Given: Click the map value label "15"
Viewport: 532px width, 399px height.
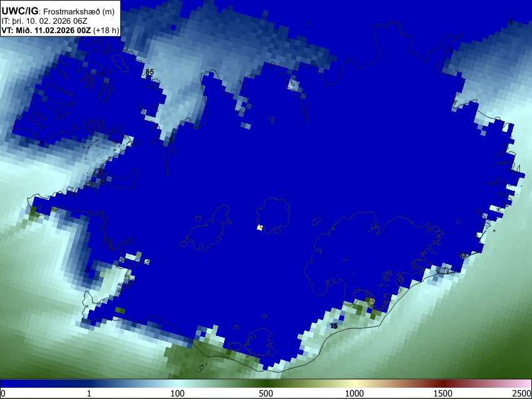Looking at the screenshot, I should [334, 326].
